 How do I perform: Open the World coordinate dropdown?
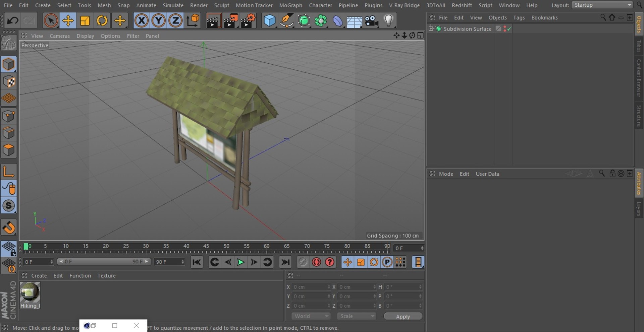coord(311,316)
